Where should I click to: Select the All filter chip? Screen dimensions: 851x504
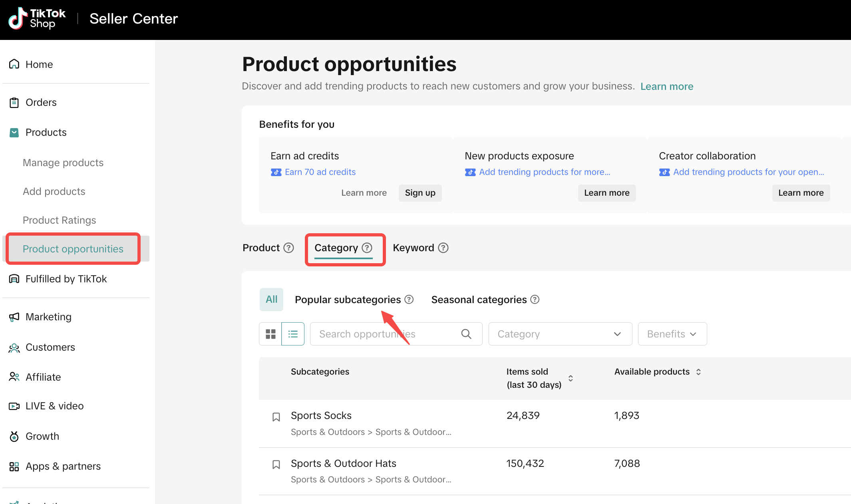pos(271,300)
